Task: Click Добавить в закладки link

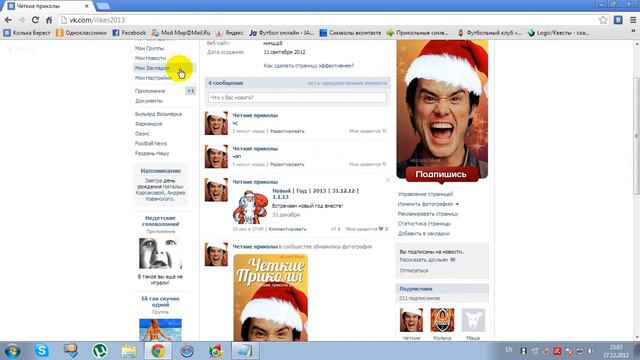Action: pyautogui.click(x=424, y=233)
